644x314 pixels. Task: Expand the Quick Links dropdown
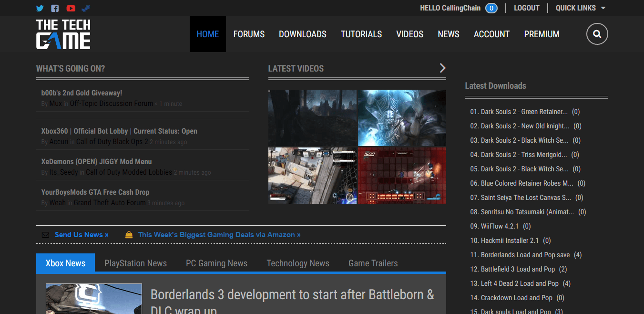[581, 8]
